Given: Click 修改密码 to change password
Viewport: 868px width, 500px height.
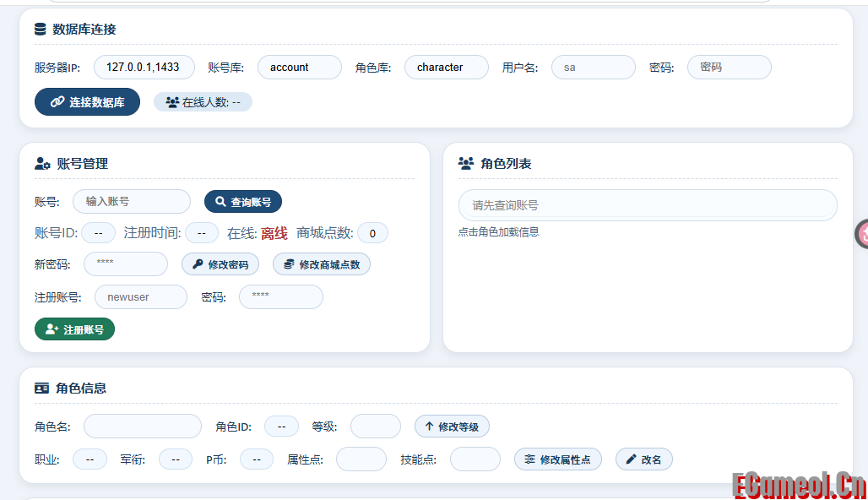Looking at the screenshot, I should pos(220,264).
